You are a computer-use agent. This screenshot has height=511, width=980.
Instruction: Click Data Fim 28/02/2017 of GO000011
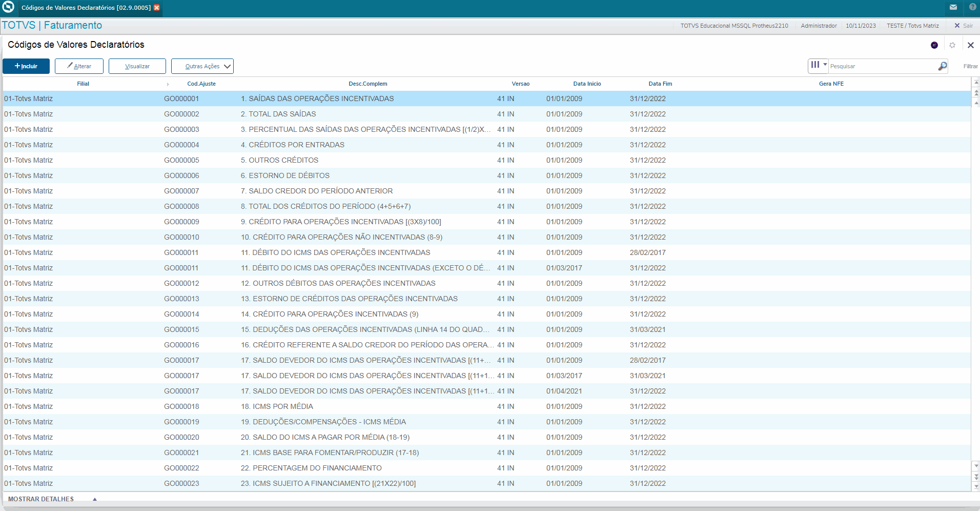click(648, 252)
